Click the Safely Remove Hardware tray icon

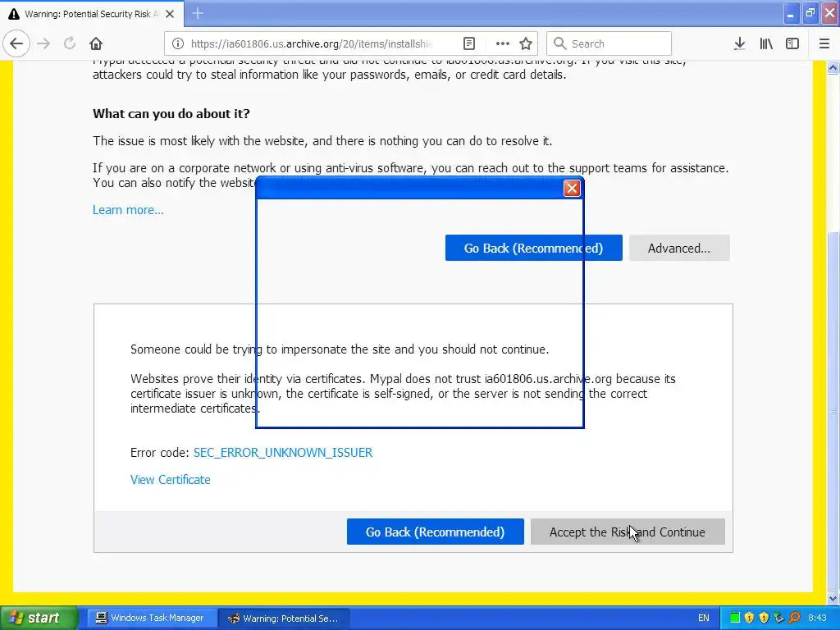(779, 619)
